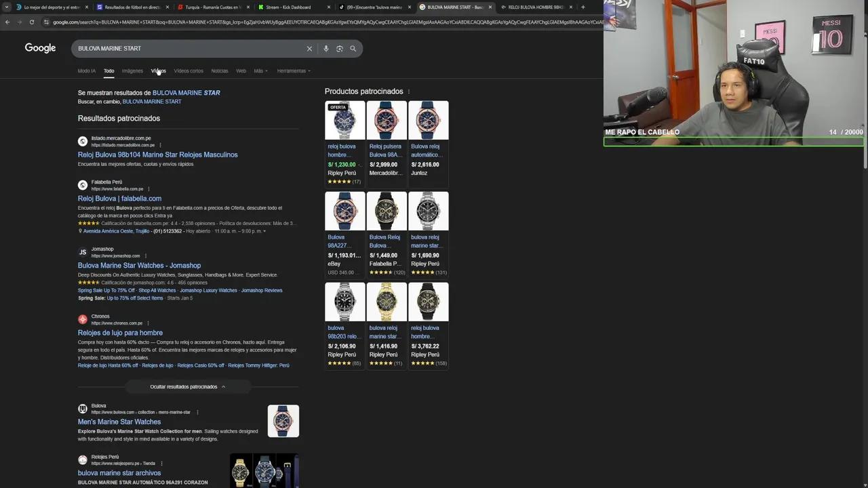Open options menu for the Relojes Perú result
868x488 pixels.
click(161, 464)
